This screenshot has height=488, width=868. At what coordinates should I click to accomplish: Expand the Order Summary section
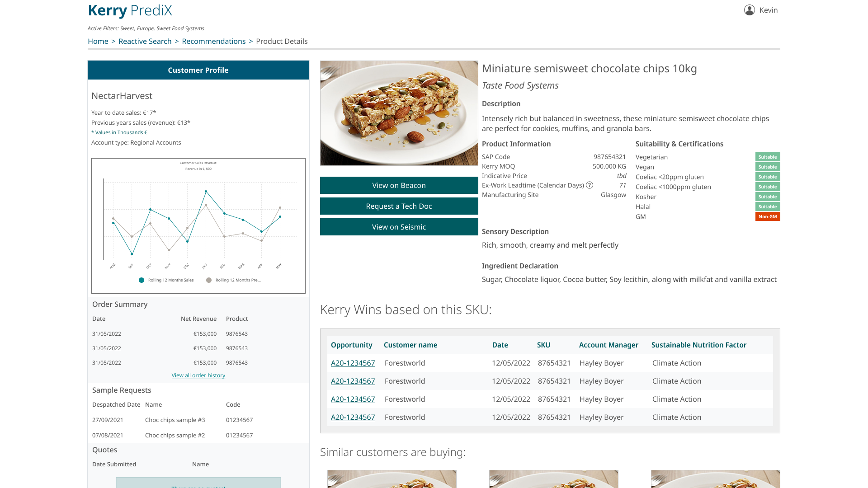[x=120, y=304]
